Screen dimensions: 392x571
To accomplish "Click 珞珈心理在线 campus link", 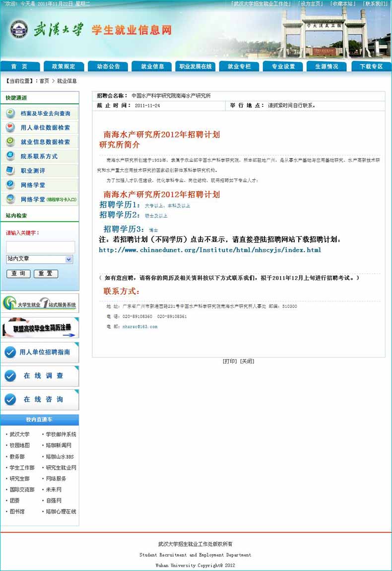I will coord(61,511).
